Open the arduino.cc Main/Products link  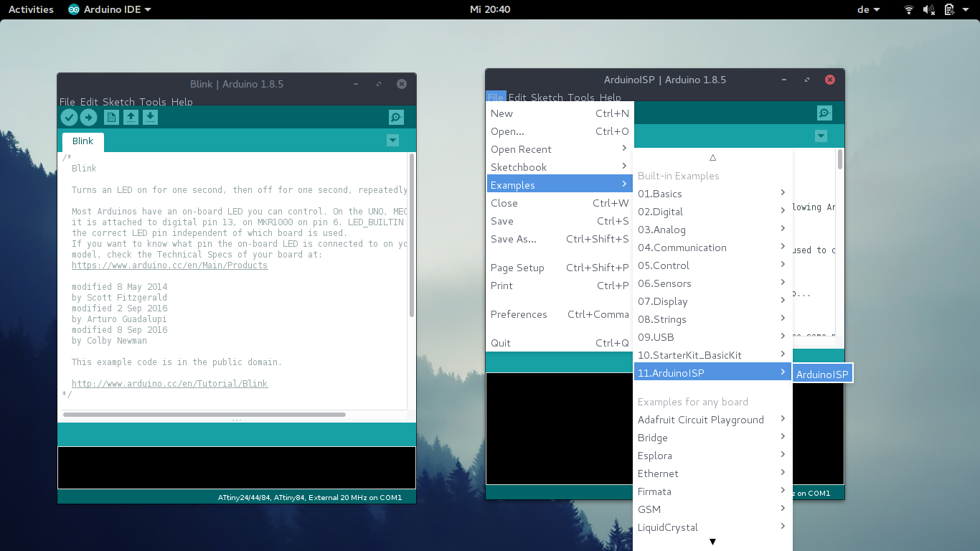tap(169, 265)
